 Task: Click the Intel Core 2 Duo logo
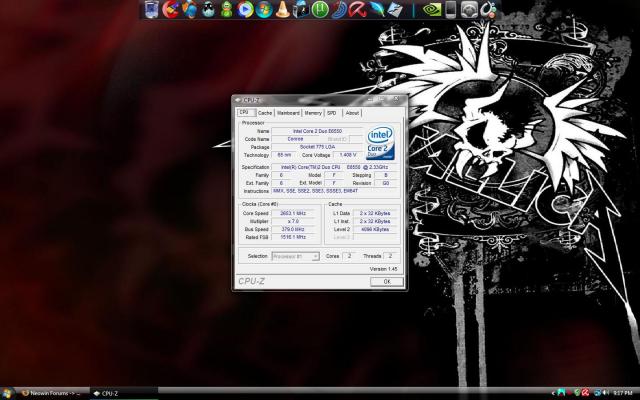[x=380, y=142]
